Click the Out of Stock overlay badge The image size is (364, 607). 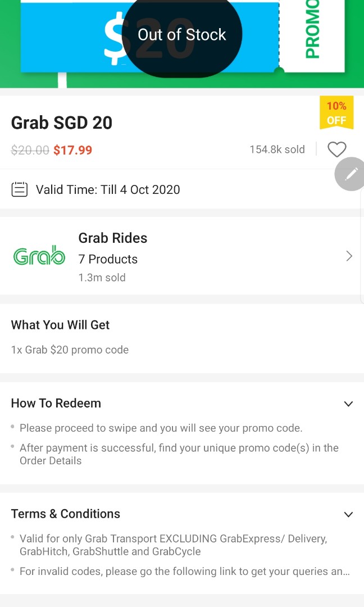point(181,34)
